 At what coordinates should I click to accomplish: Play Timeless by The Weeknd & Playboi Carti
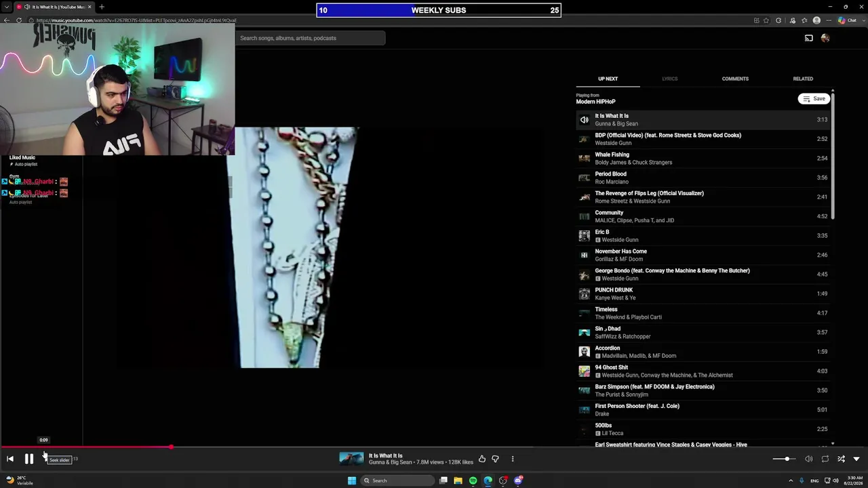tap(703, 313)
